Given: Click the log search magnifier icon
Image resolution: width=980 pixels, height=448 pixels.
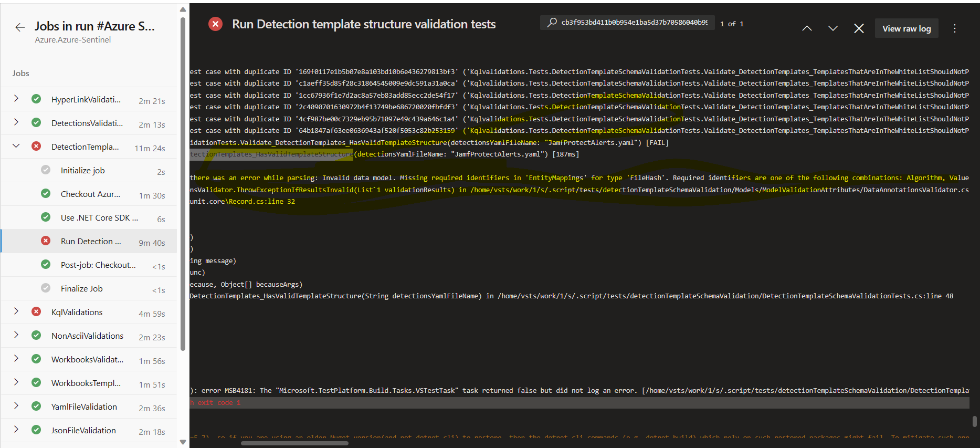Looking at the screenshot, I should (x=552, y=23).
